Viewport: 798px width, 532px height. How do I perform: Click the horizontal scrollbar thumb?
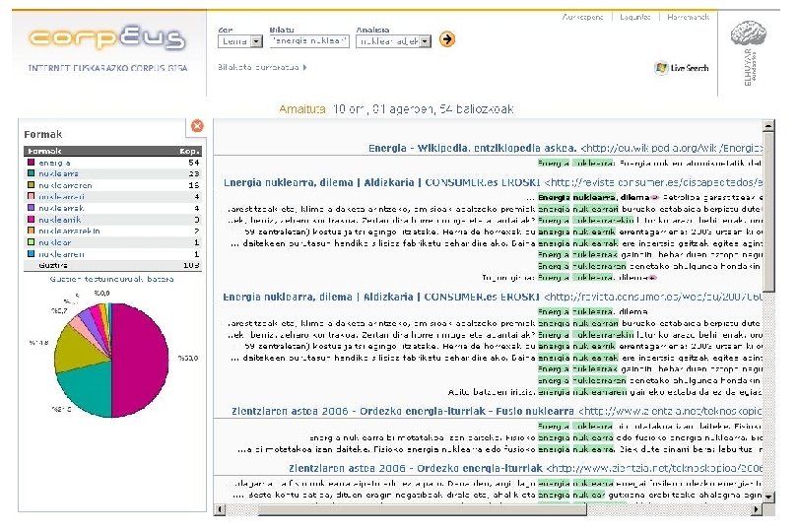[x=423, y=509]
